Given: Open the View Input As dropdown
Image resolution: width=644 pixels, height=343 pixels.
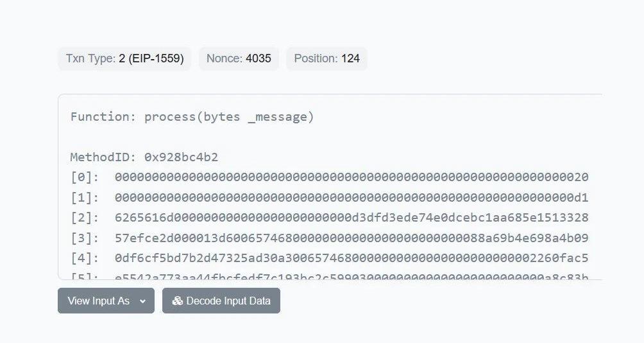Looking at the screenshot, I should coord(106,301).
